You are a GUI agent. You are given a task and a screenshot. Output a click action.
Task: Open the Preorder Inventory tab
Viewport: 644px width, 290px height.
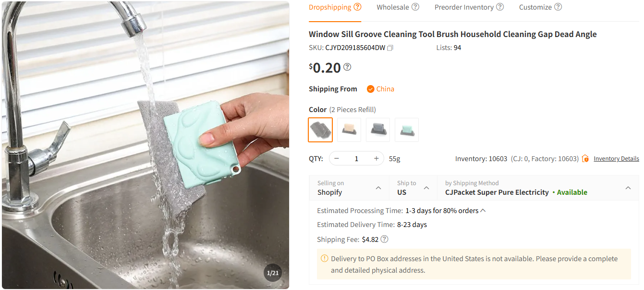tap(464, 6)
